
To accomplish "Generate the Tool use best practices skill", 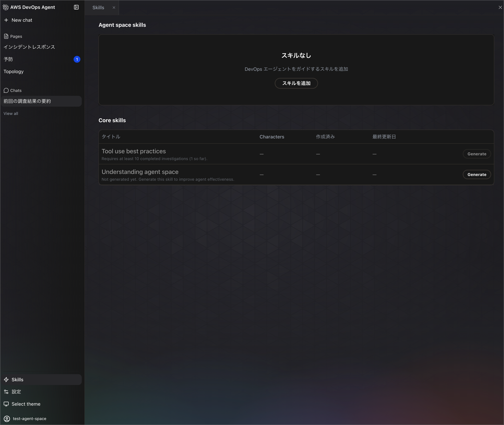I will [x=476, y=154].
